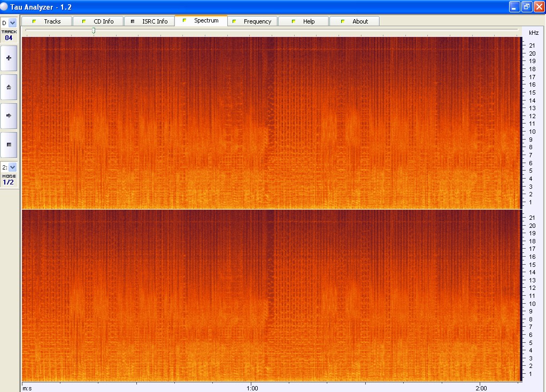
Task: Go to the Frequency tab
Action: (252, 21)
